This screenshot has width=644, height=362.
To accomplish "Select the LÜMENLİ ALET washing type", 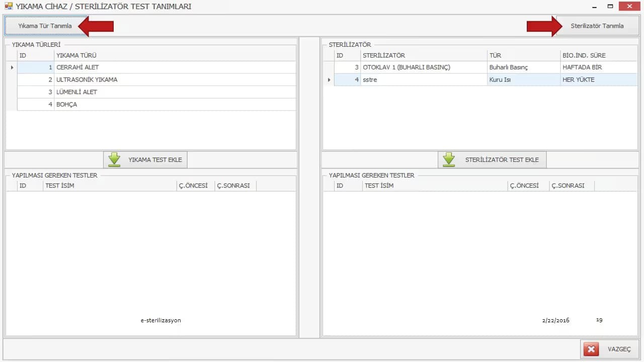I will [x=156, y=92].
